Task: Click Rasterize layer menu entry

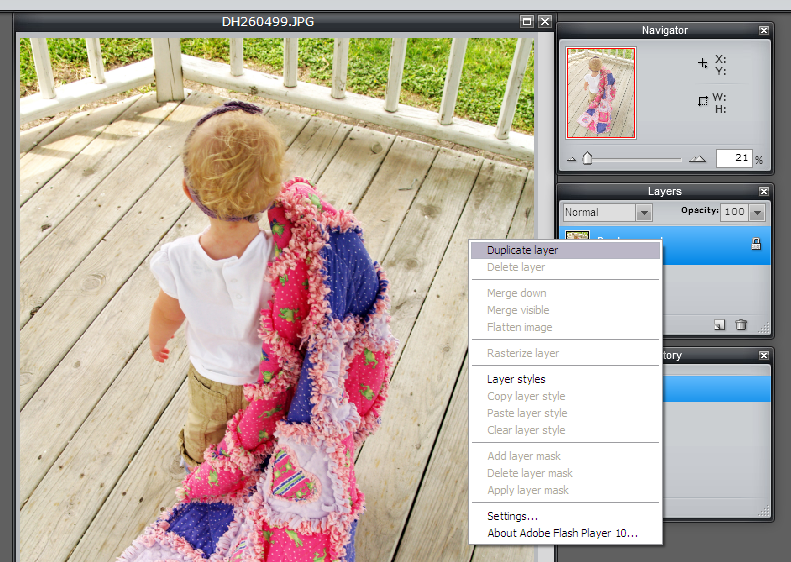Action: click(565, 353)
